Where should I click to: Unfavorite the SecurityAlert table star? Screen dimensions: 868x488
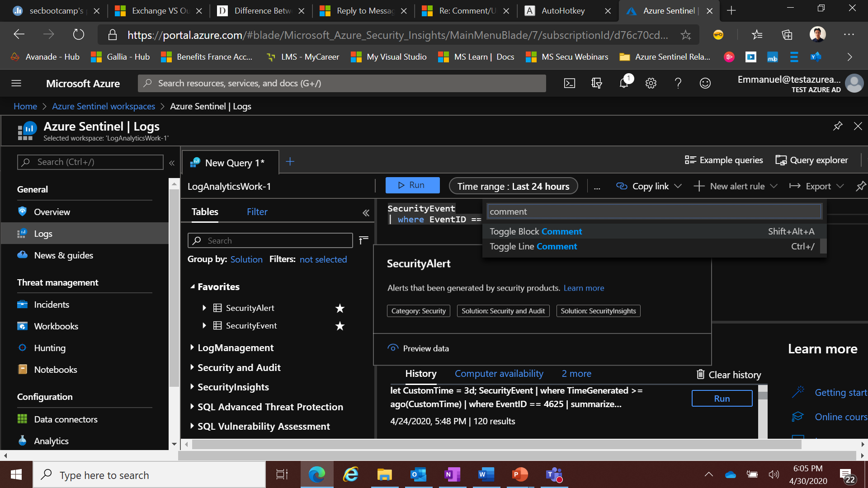pos(340,309)
